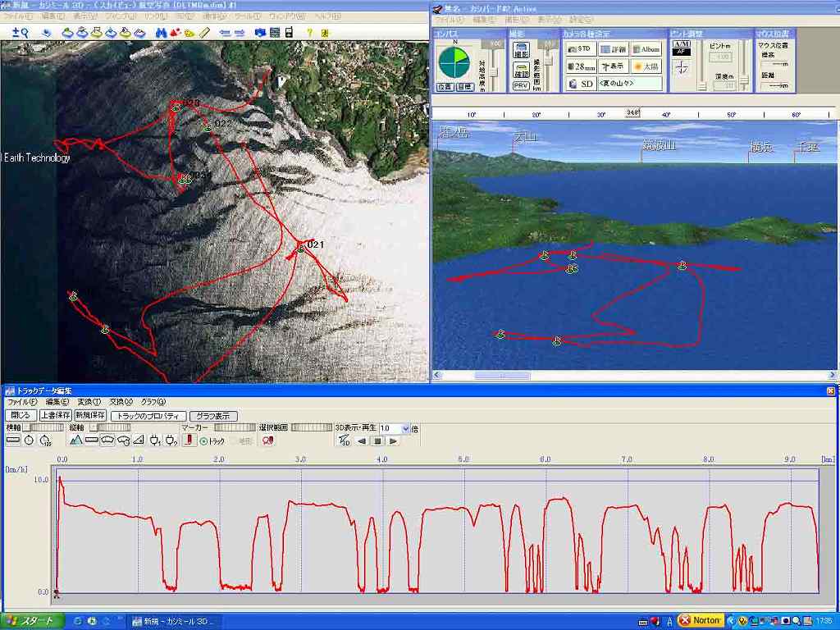Select the ruler measurement tool
This screenshot has height=630, width=840.
(204, 33)
